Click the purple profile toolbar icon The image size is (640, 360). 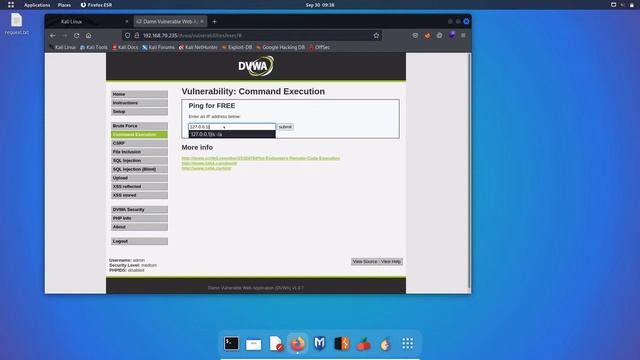(x=452, y=36)
